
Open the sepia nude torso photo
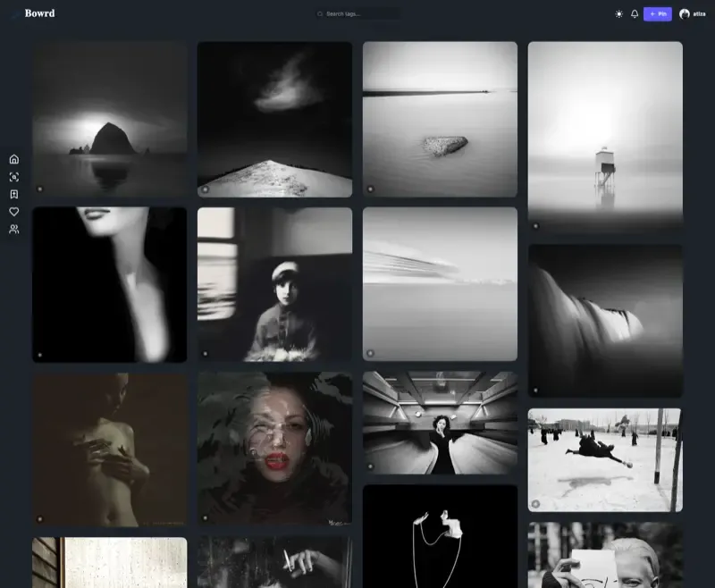109,449
